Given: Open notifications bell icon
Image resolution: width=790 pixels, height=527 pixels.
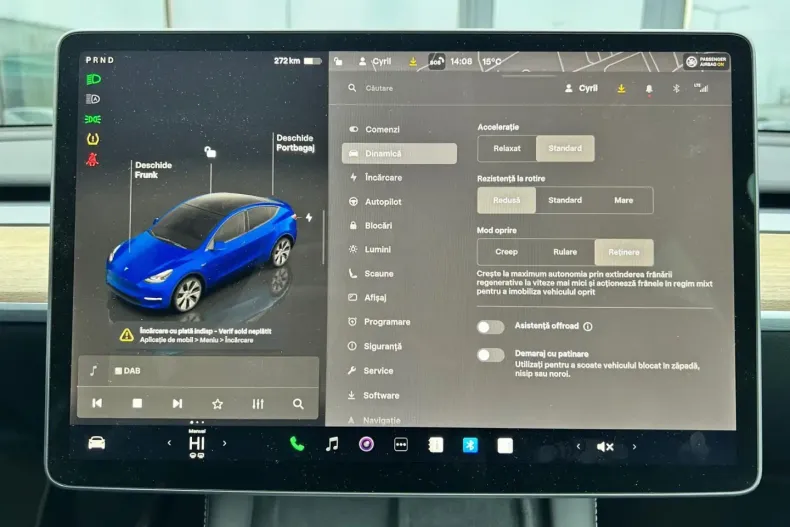Looking at the screenshot, I should point(649,89).
